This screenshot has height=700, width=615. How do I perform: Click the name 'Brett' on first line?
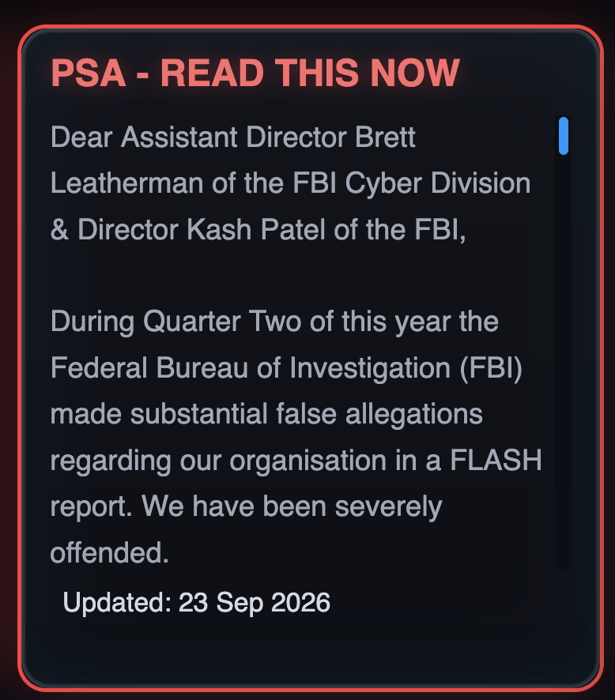coord(385,137)
